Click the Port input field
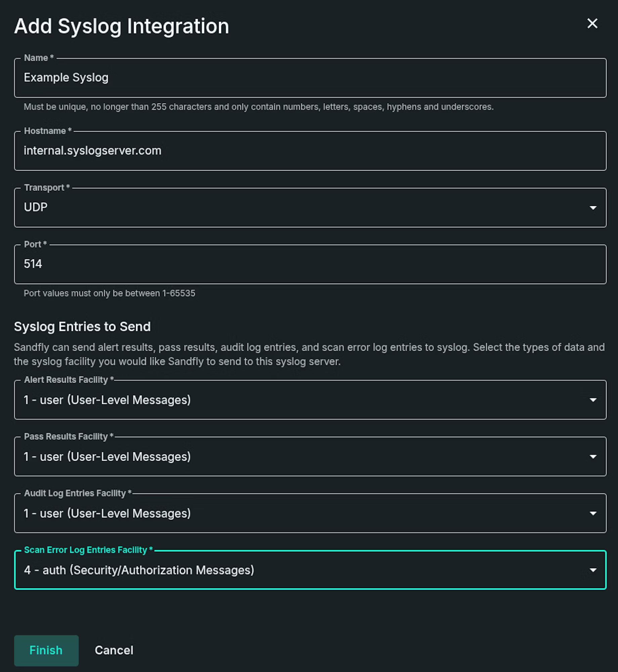The image size is (618, 672). tap(310, 264)
